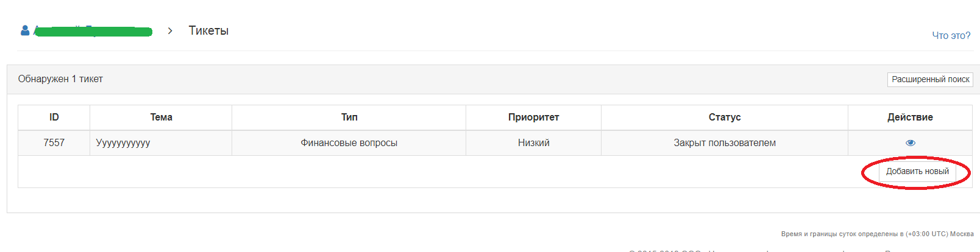Sort table by the Приоритет column header
This screenshot has height=252, width=980.
click(534, 117)
